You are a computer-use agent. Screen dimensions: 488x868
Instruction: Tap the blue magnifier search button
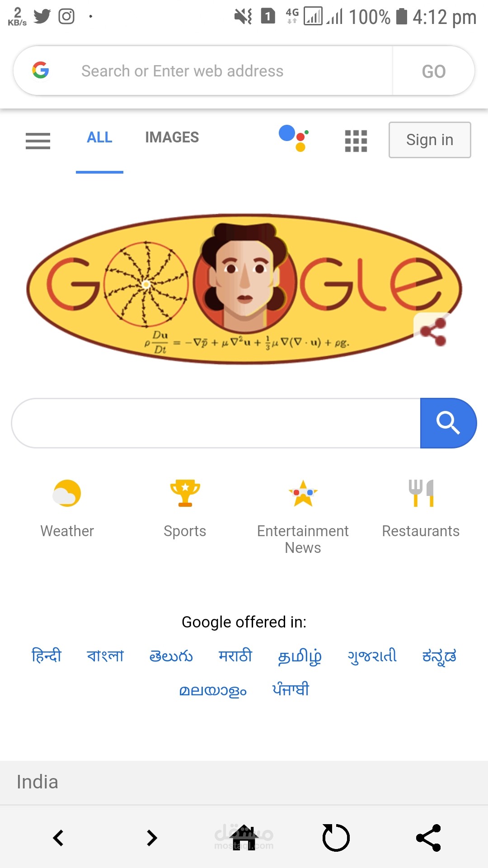(448, 423)
